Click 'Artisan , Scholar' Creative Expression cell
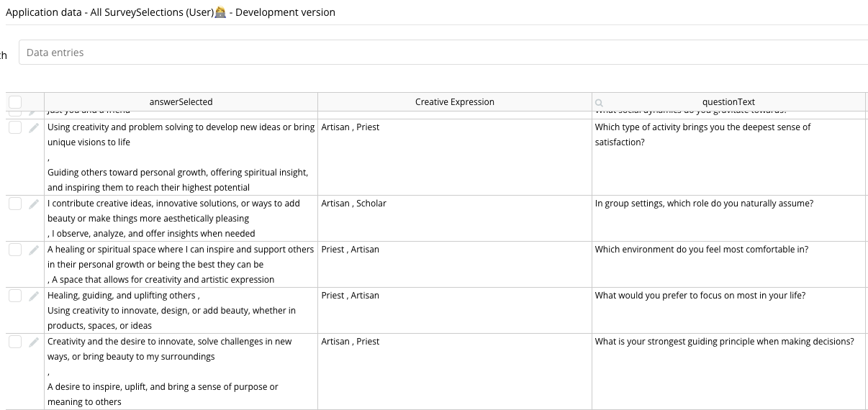The height and width of the screenshot is (410, 868). coord(354,204)
